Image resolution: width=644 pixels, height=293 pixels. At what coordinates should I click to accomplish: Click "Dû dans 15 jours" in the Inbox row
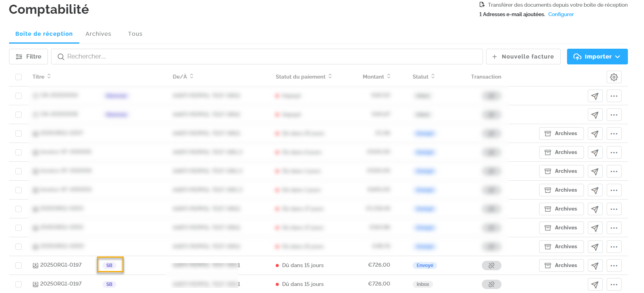(303, 284)
